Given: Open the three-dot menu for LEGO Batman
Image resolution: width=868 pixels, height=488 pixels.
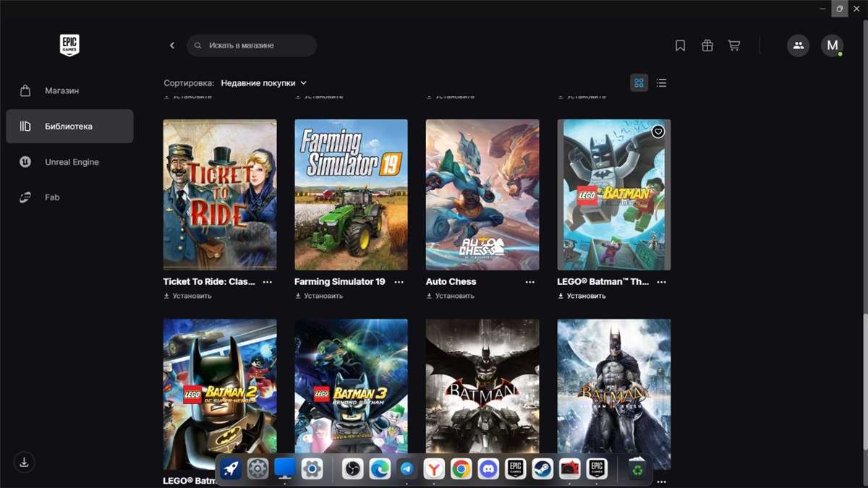Looking at the screenshot, I should click(661, 282).
